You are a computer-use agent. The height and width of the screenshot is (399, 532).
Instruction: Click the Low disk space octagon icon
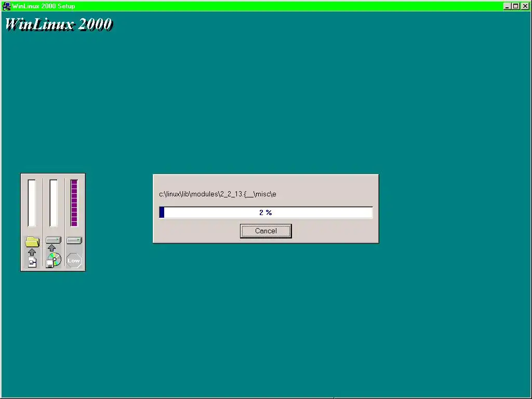coord(74,261)
